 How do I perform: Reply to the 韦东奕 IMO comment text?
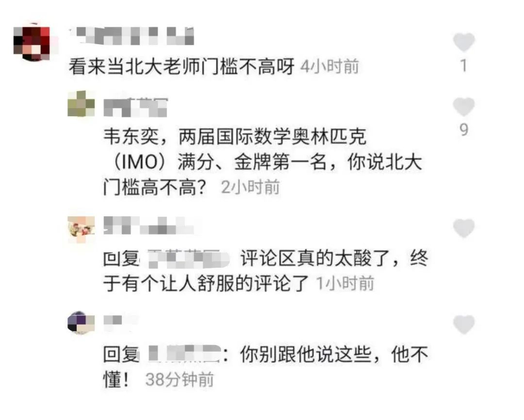click(262, 162)
